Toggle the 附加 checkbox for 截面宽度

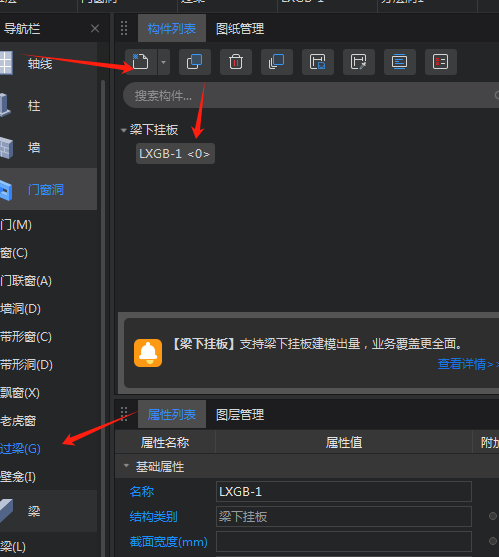[x=493, y=541]
